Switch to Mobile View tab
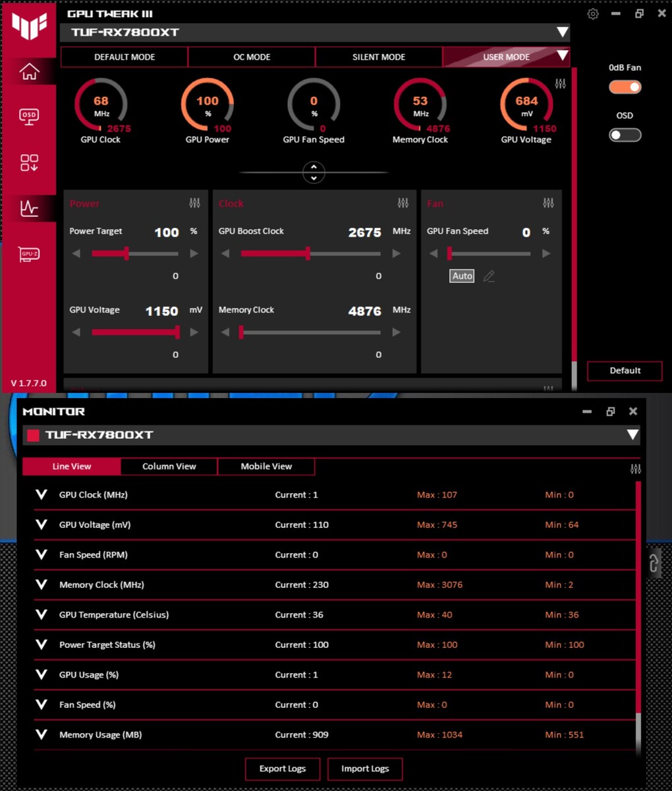Image resolution: width=672 pixels, height=791 pixels. (266, 466)
